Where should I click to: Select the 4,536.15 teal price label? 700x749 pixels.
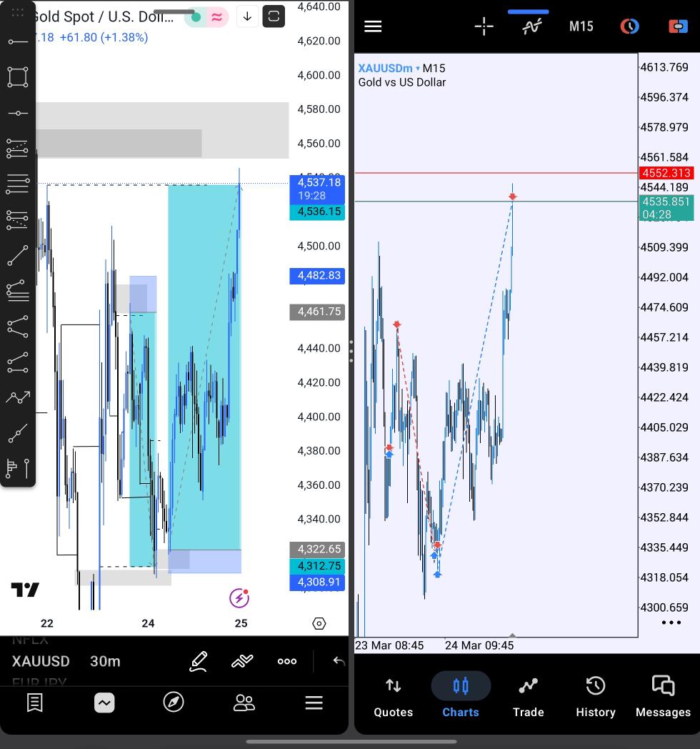[x=317, y=212]
